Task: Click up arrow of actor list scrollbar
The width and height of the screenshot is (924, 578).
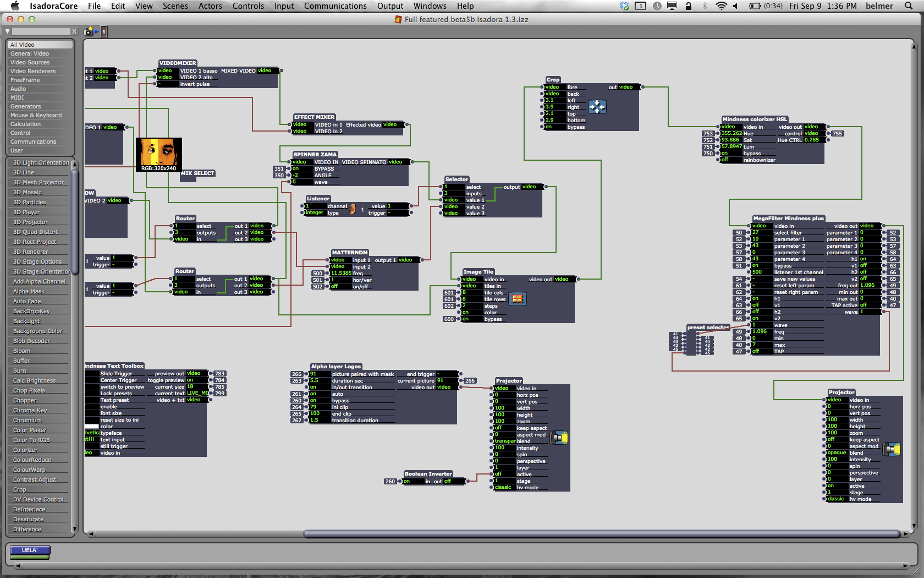Action: [75, 163]
